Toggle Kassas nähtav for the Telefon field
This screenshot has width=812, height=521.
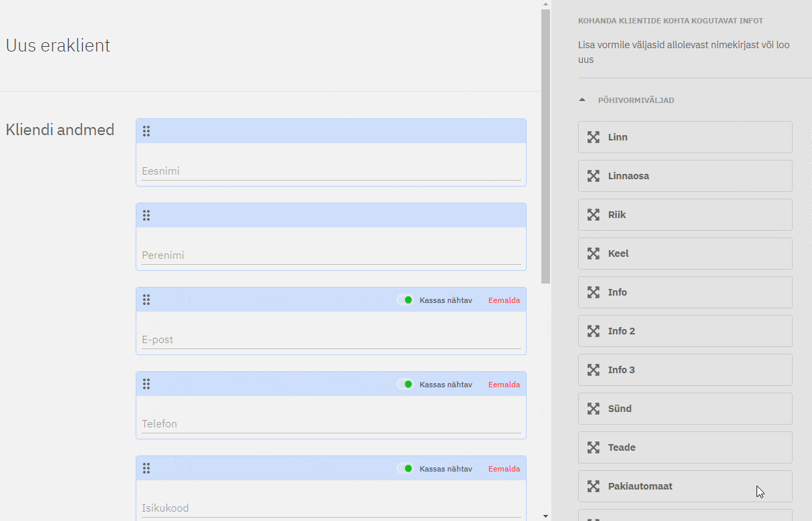[x=405, y=385]
